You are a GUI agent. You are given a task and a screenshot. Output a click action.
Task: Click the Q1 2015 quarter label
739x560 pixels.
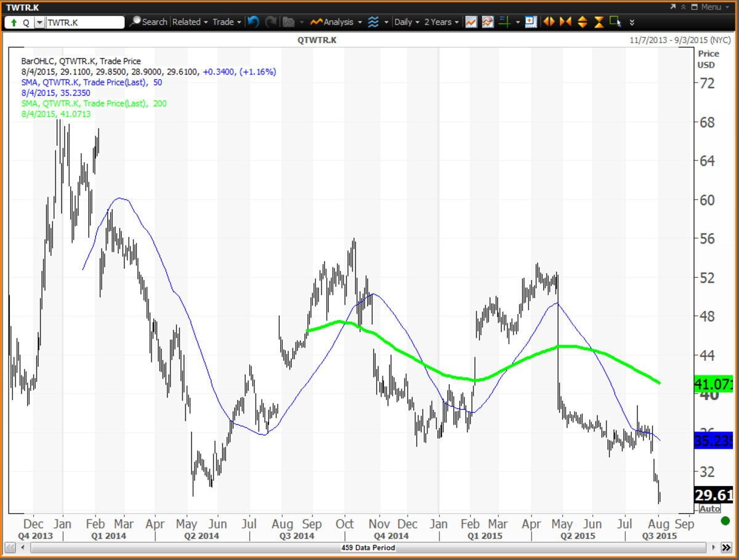coord(484,535)
